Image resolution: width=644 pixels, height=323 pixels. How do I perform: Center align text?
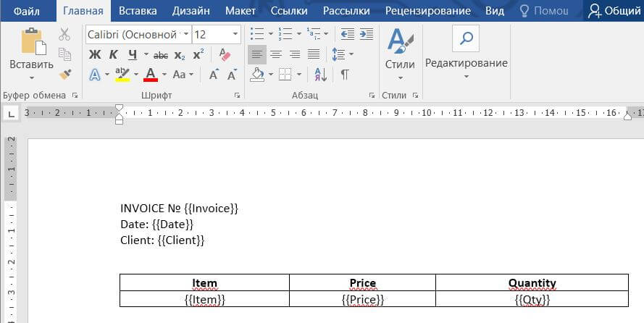coord(276,54)
